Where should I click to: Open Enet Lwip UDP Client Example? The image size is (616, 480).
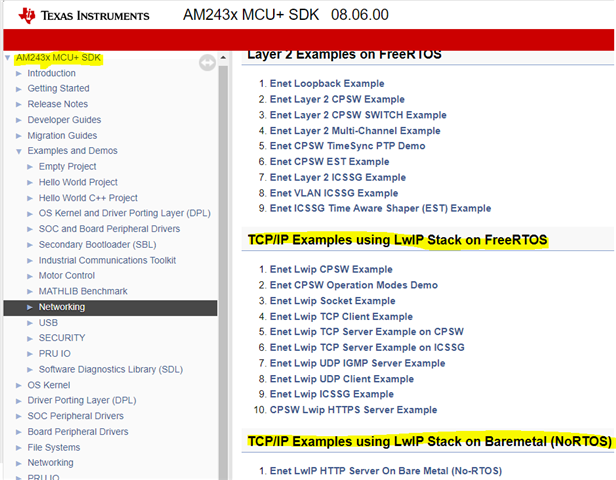click(x=342, y=379)
